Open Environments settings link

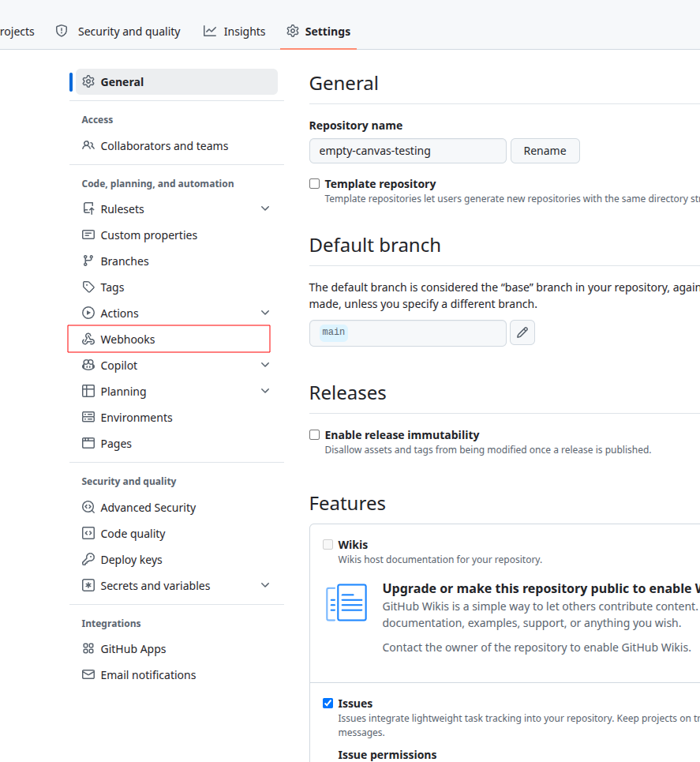click(176, 418)
